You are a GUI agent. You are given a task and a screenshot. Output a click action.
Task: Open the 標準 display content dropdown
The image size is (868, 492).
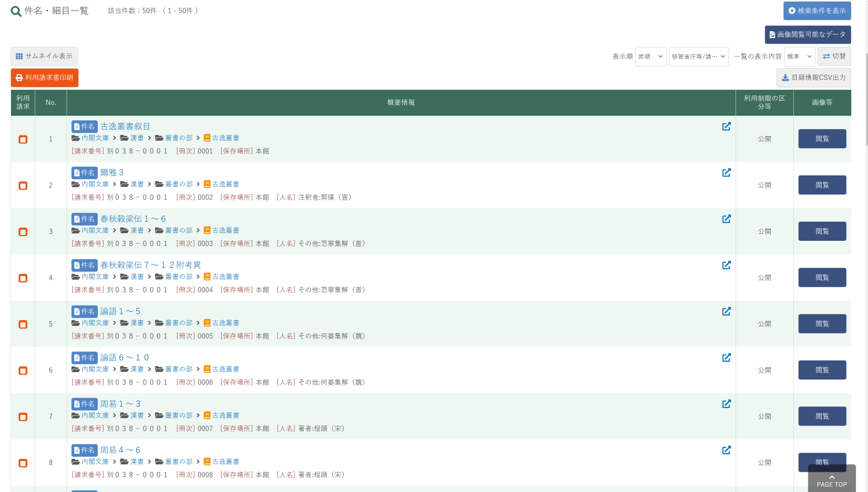click(799, 57)
